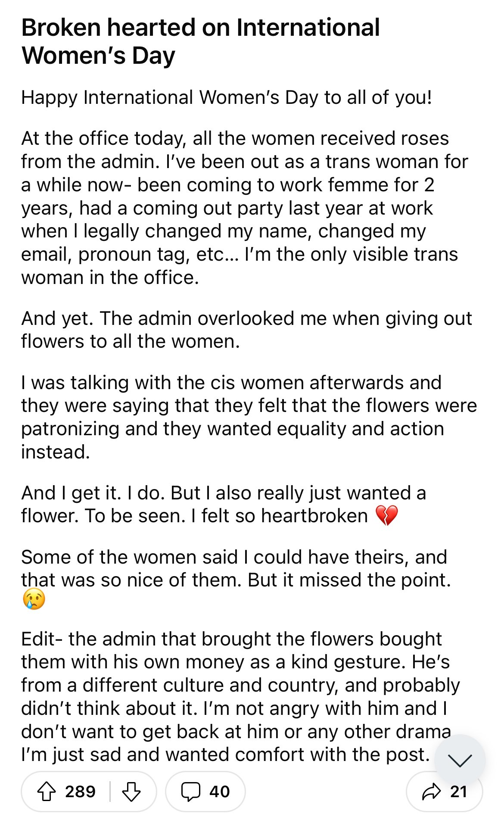Click the 40 comments count
504x817 pixels.
pos(220,792)
